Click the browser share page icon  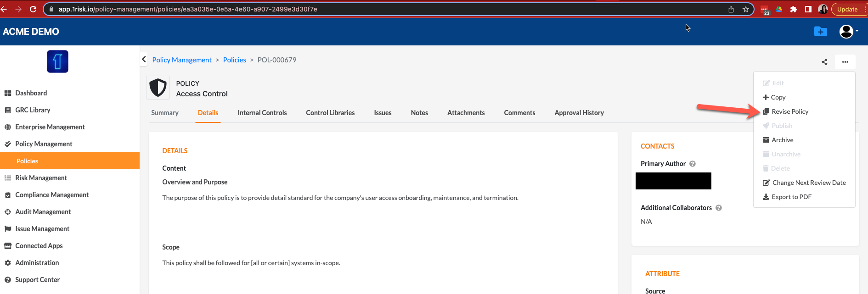click(731, 9)
